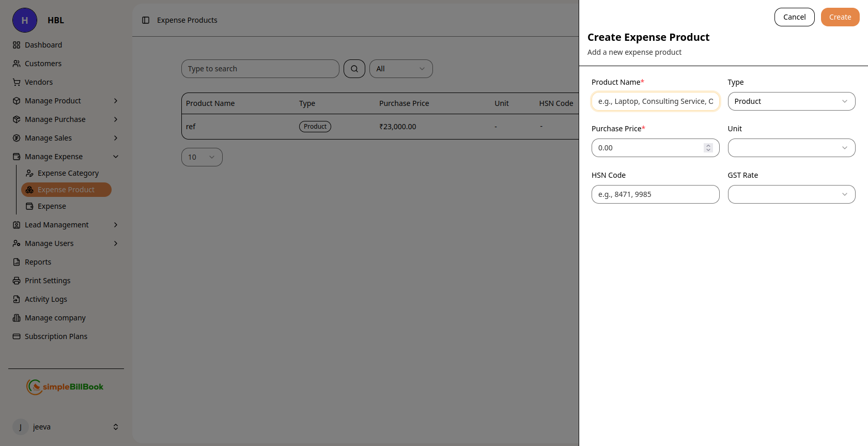The image size is (868, 446).
Task: Click the Lead Management contact icon
Action: pyautogui.click(x=17, y=225)
